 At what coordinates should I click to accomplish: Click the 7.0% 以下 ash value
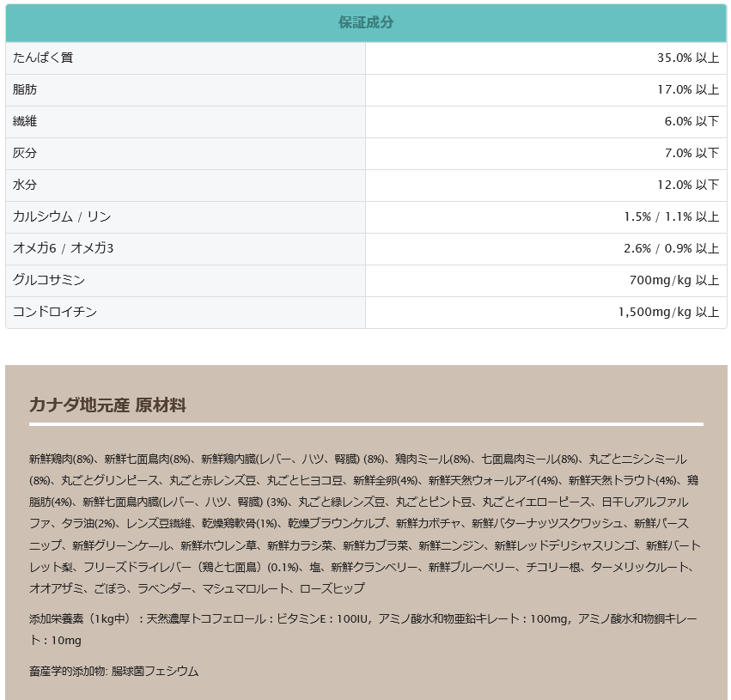pyautogui.click(x=691, y=154)
